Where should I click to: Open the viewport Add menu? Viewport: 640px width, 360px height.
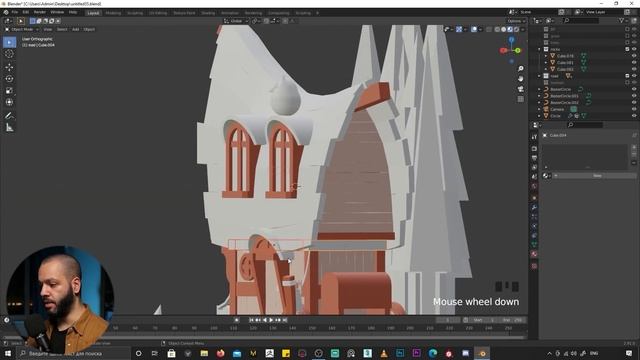pyautogui.click(x=76, y=29)
